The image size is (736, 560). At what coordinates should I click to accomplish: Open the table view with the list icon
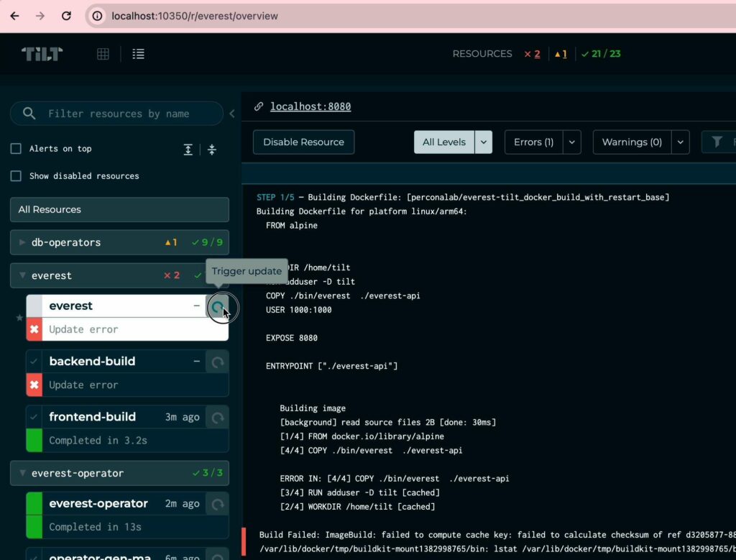coord(138,53)
